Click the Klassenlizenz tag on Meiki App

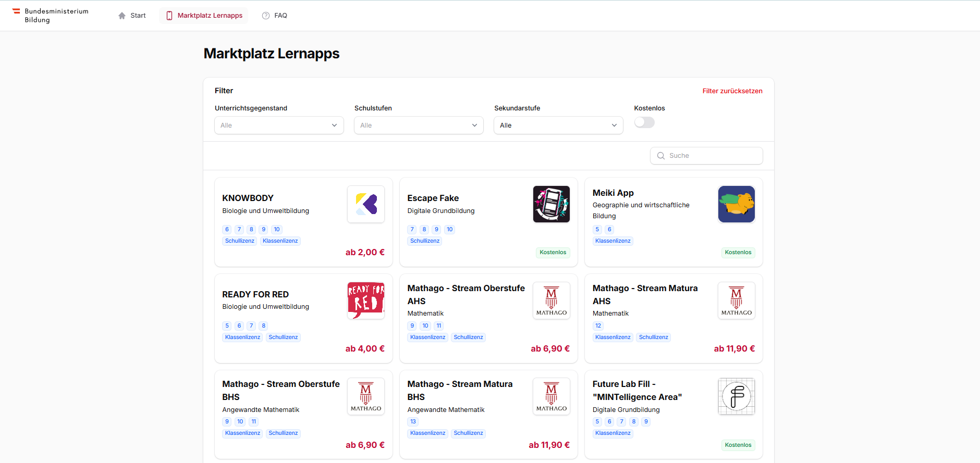613,241
